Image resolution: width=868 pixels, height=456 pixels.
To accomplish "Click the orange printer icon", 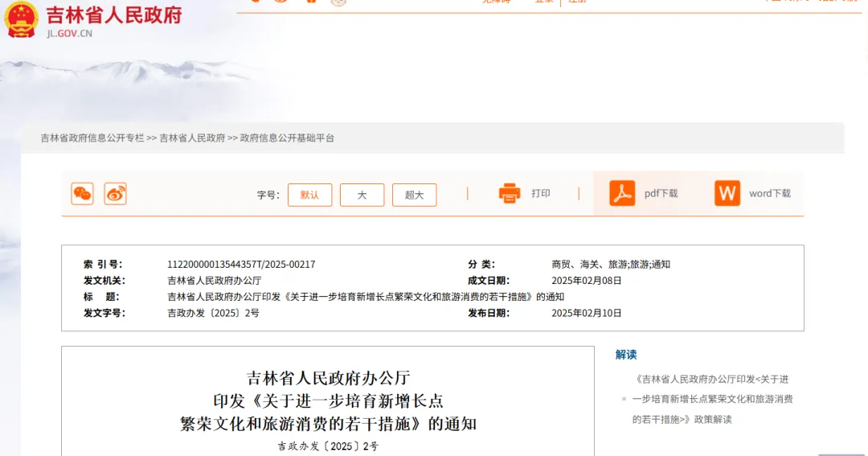I will 510,194.
